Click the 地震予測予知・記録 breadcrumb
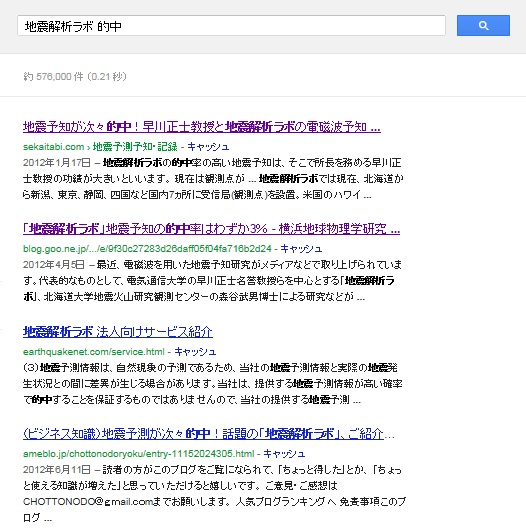This screenshot has height=532, width=526. [x=135, y=147]
